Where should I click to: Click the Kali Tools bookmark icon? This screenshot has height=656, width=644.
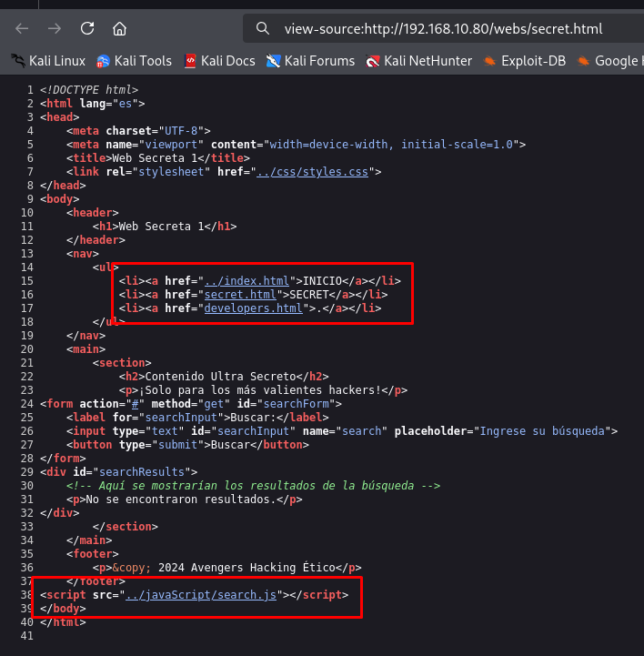coord(103,62)
